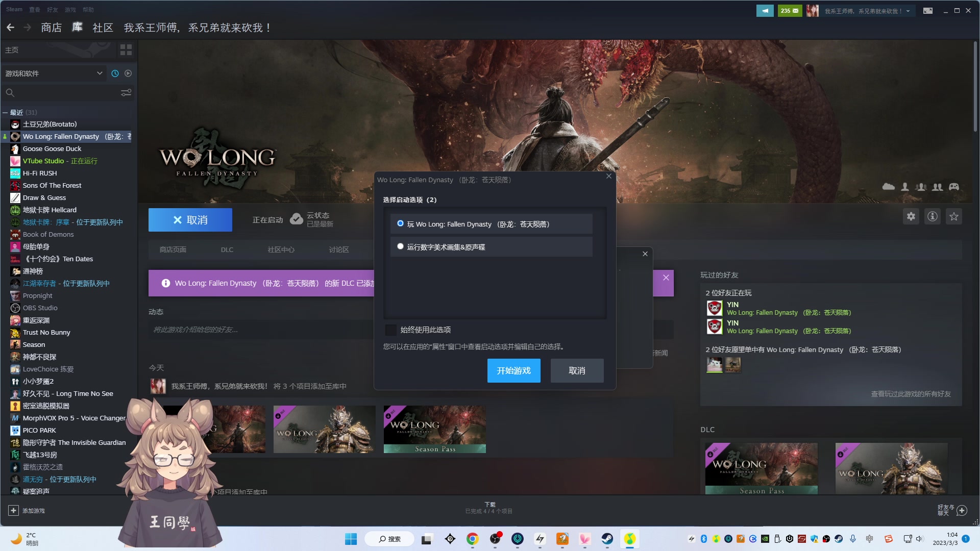Select the play Wo Long launch option

point(491,224)
